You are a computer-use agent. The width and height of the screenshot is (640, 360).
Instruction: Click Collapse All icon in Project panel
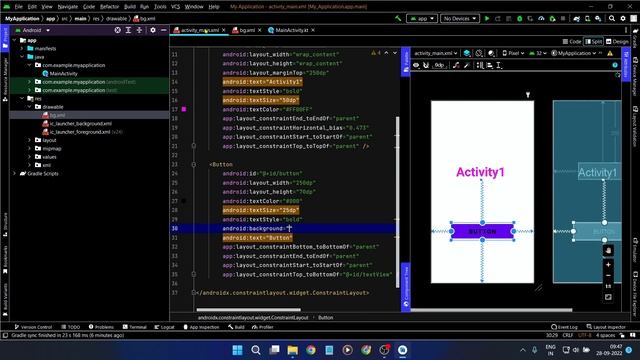139,30
